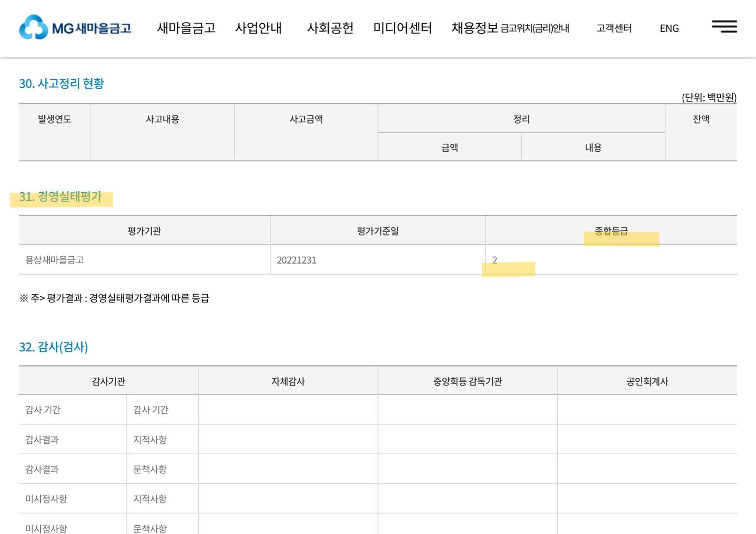
Task: Select 채용정보 in the top navigation
Action: click(x=473, y=28)
